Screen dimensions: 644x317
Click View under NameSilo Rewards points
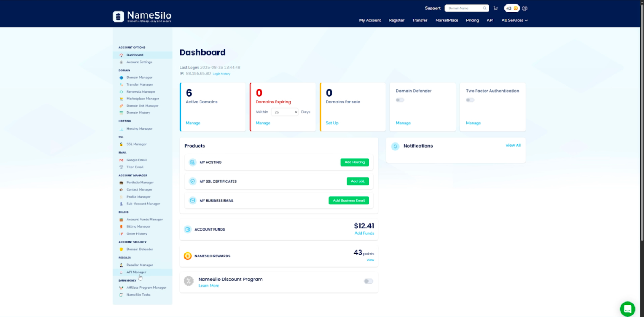click(x=370, y=260)
